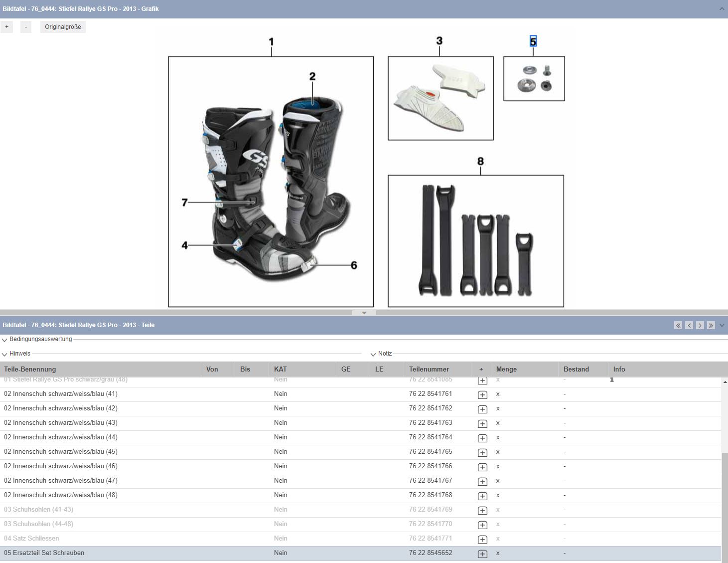Zoom out the graphic with the minus button
The image size is (728, 563).
pyautogui.click(x=26, y=27)
